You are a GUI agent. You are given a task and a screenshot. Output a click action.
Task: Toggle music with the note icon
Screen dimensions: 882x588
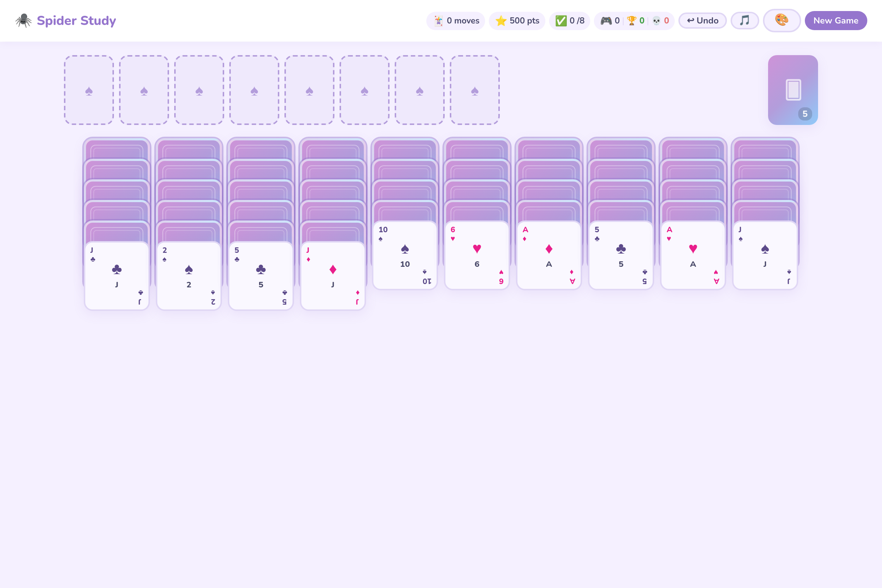pos(745,21)
